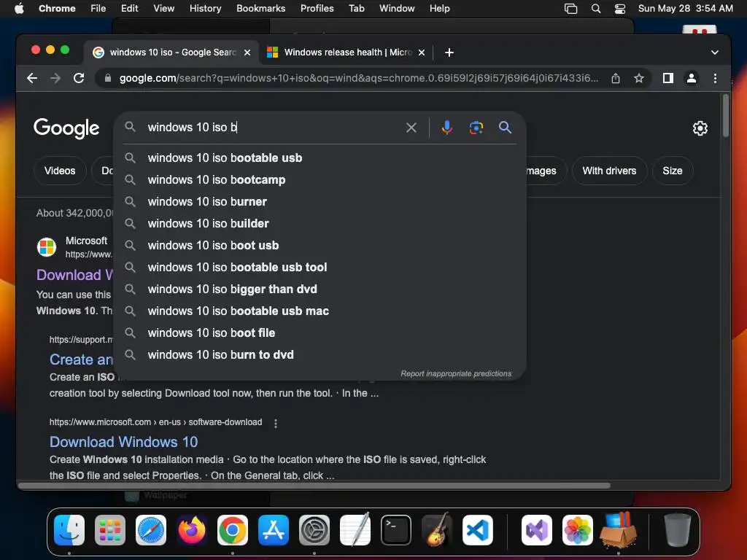Open App Store from the dock
747x560 pixels.
point(274,529)
